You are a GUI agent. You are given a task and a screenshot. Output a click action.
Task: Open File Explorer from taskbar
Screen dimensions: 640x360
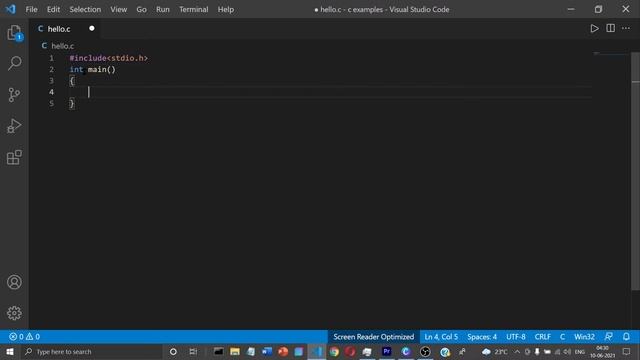tap(235, 351)
